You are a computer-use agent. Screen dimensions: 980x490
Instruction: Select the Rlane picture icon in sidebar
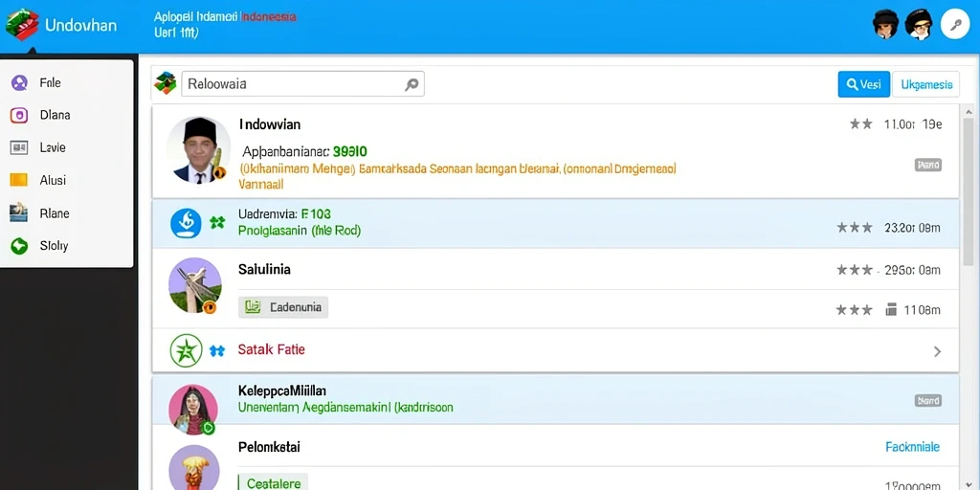pyautogui.click(x=19, y=213)
